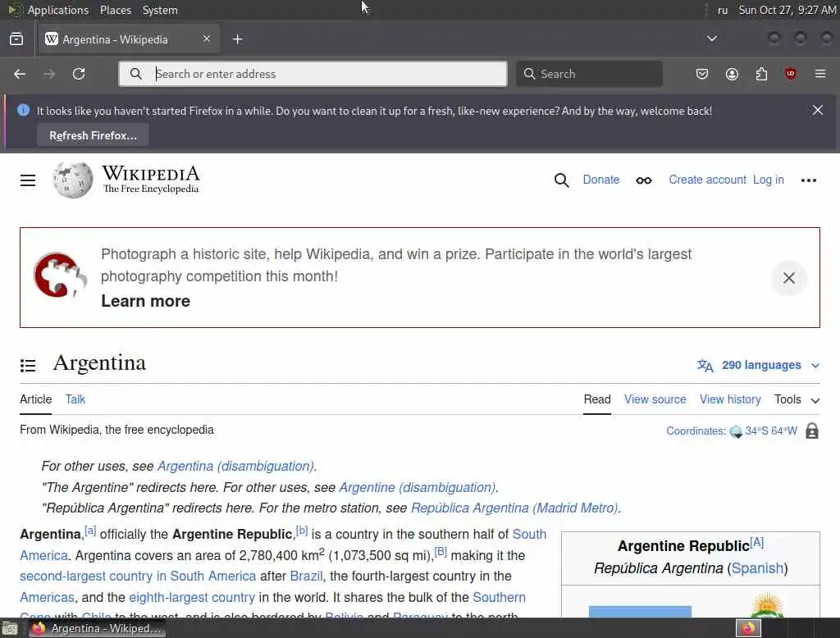This screenshot has width=840, height=638.
Task: Open the Firefox account icon
Action: (732, 74)
